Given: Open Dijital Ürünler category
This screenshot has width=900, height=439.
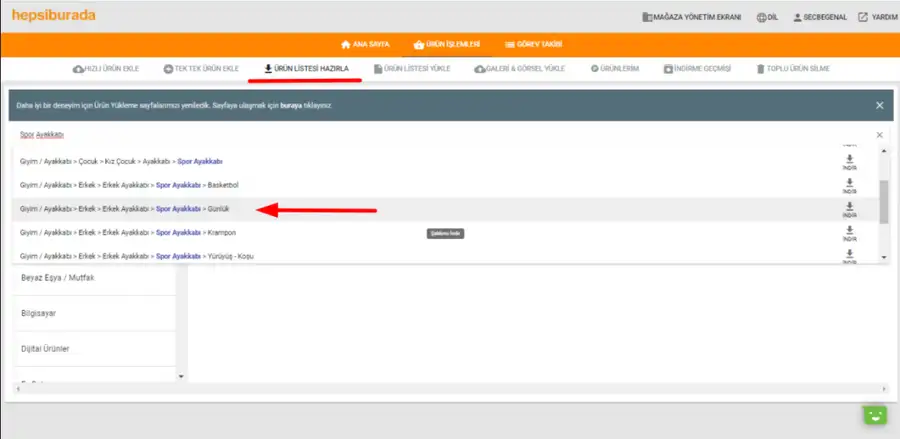Looking at the screenshot, I should click(94, 349).
